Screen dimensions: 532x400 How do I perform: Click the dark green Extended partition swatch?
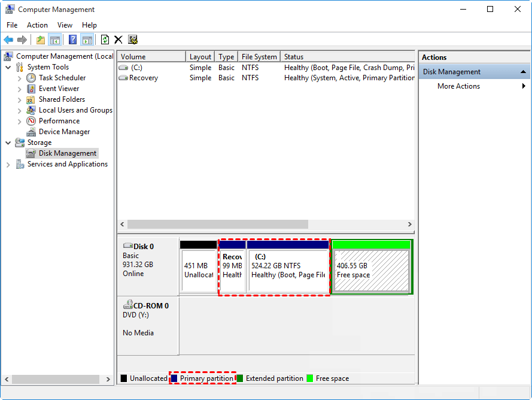[240, 378]
